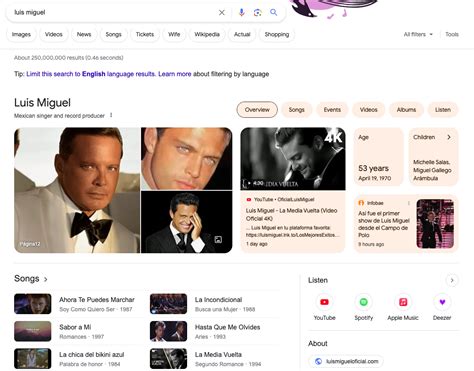Image resolution: width=474 pixels, height=371 pixels.
Task: Switch to the Albums knowledge panel tab
Action: tap(406, 110)
